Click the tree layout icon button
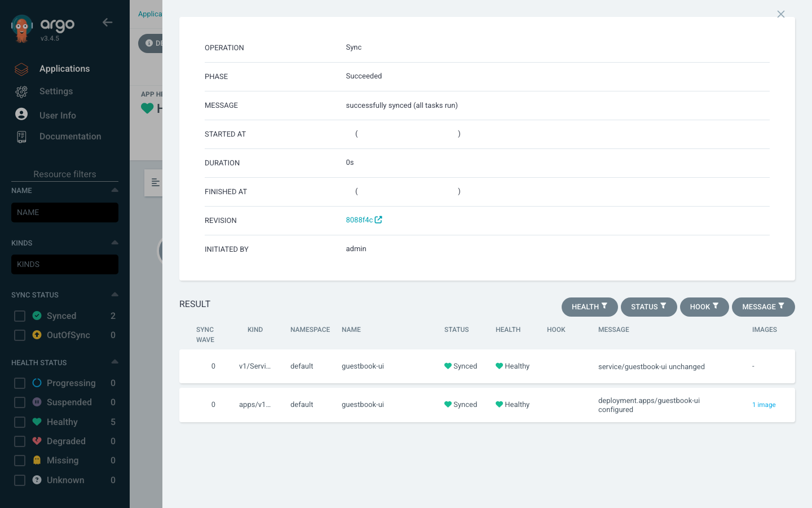 coord(153,182)
